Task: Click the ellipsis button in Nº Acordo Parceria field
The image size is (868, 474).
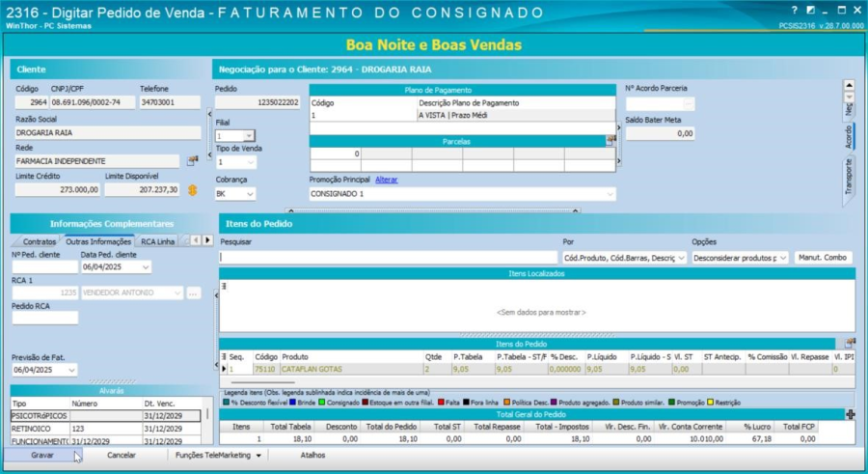Action: pyautogui.click(x=688, y=103)
